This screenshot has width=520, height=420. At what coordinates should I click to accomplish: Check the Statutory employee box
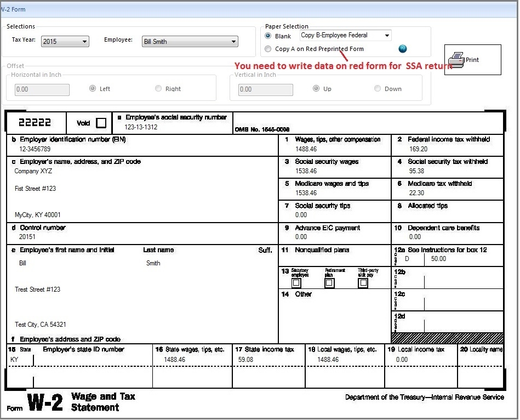[x=296, y=283]
